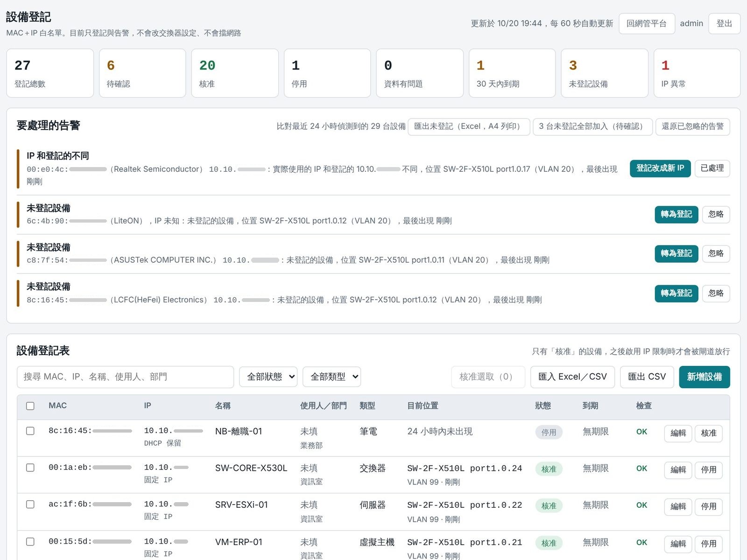The width and height of the screenshot is (747, 560).
Task: Click 核准 button in NB-離職-01 row
Action: click(x=708, y=433)
